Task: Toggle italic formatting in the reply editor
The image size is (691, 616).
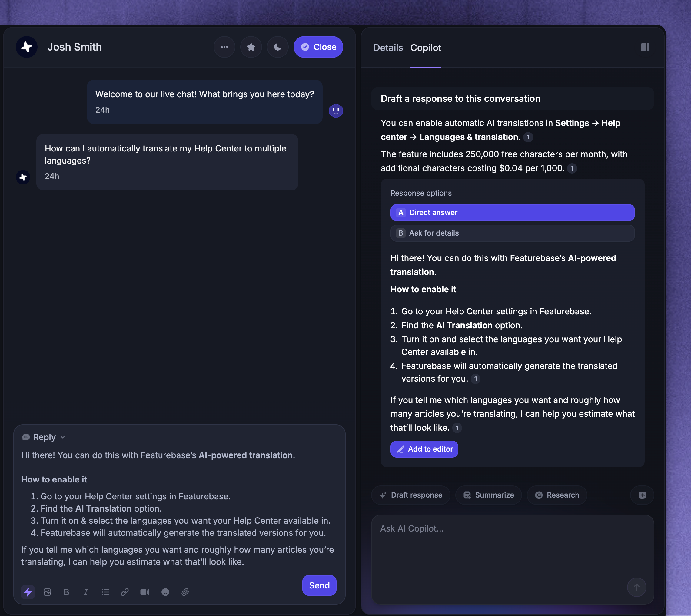Action: click(x=86, y=592)
